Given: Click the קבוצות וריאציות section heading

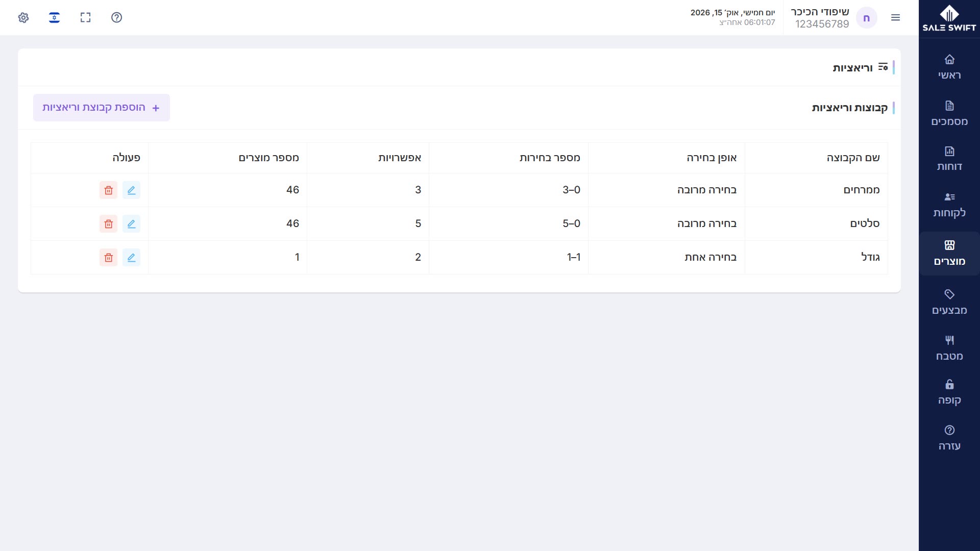Looking at the screenshot, I should point(850,108).
